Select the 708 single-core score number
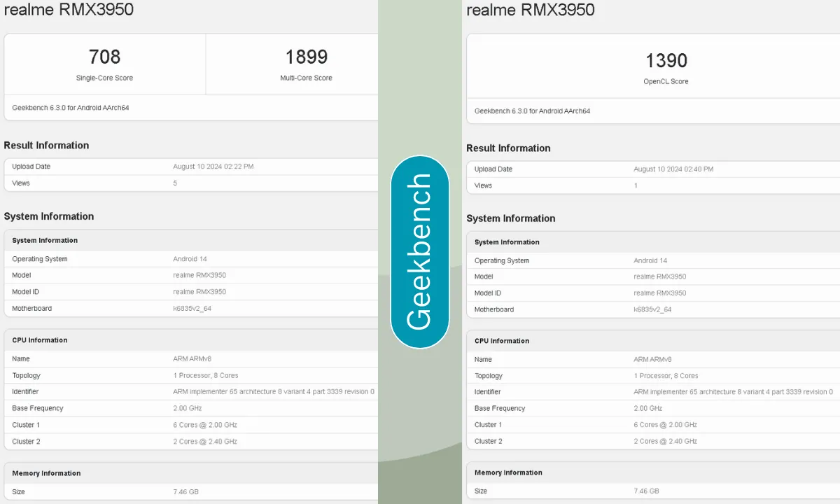The image size is (840, 504). point(104,57)
